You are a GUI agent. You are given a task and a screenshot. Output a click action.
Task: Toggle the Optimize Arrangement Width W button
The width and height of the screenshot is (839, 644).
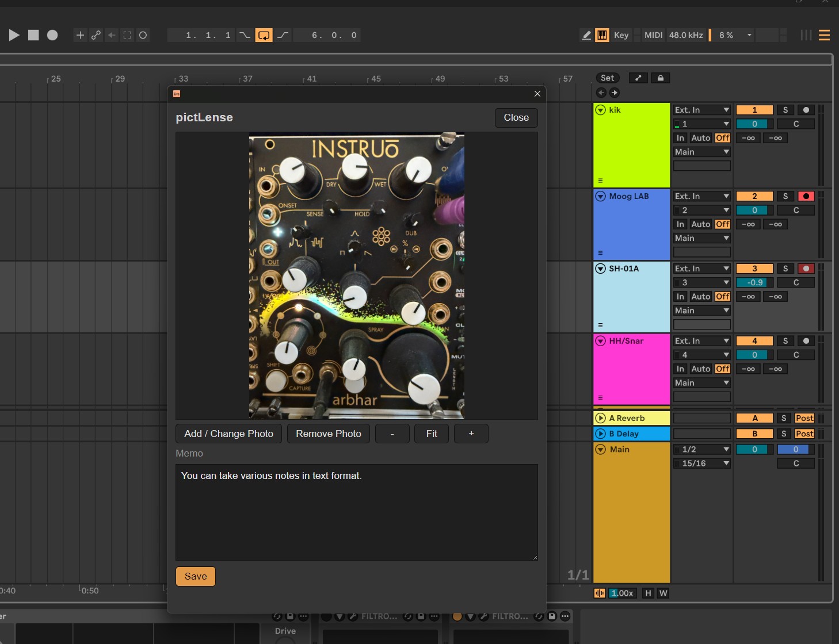(663, 593)
